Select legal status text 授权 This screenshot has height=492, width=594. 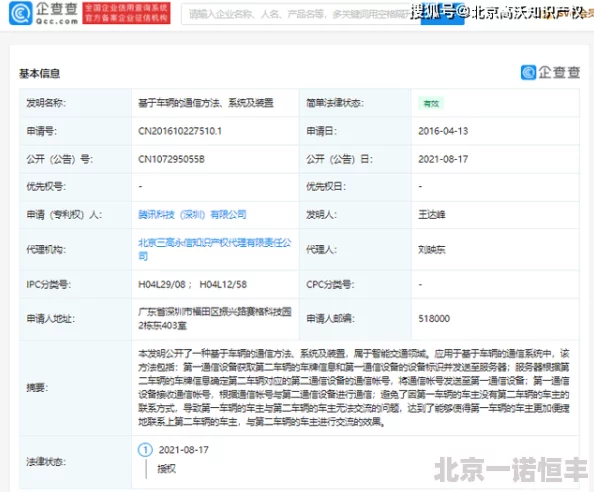[x=167, y=469]
